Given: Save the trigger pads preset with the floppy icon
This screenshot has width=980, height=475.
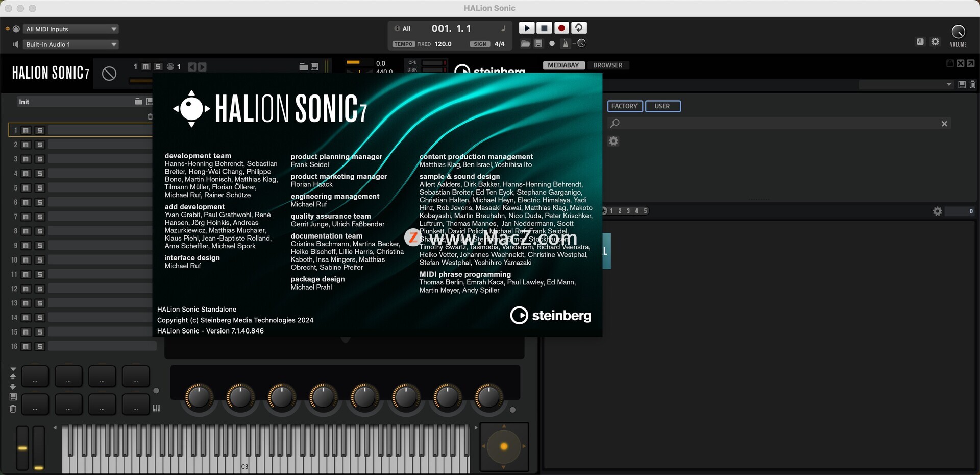Looking at the screenshot, I should tap(13, 397).
